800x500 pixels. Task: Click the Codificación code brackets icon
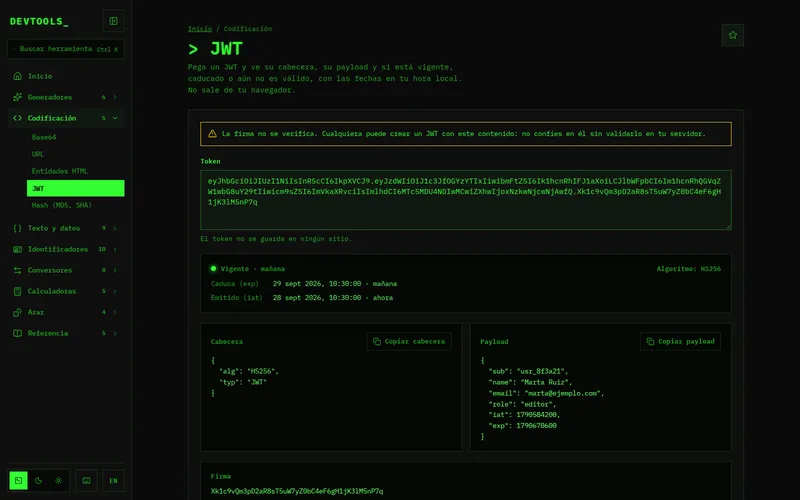tap(17, 118)
